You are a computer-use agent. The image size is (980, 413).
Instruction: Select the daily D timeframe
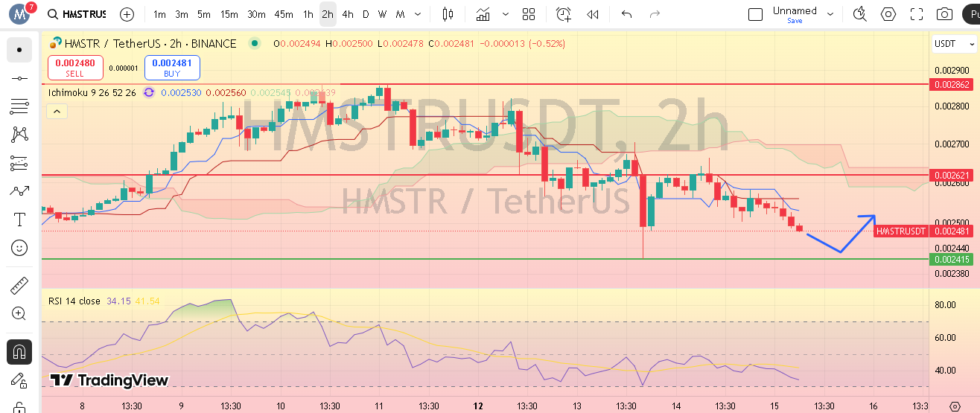click(365, 14)
